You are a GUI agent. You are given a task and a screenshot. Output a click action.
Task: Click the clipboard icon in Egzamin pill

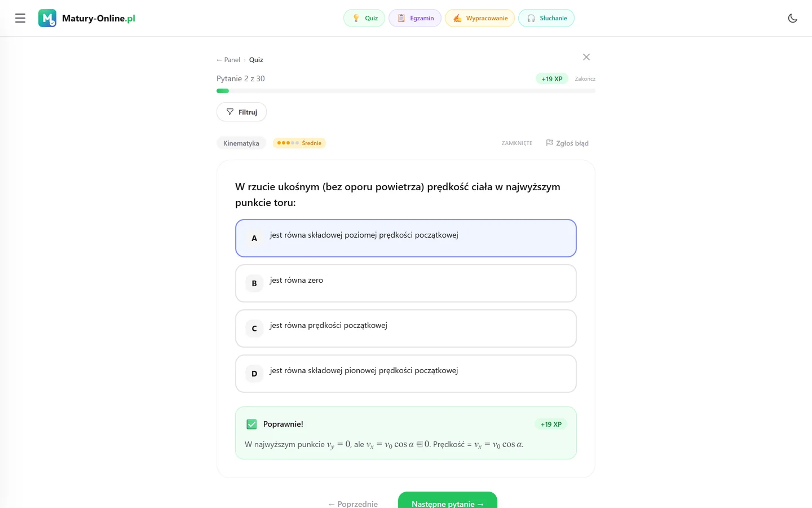[x=401, y=18]
